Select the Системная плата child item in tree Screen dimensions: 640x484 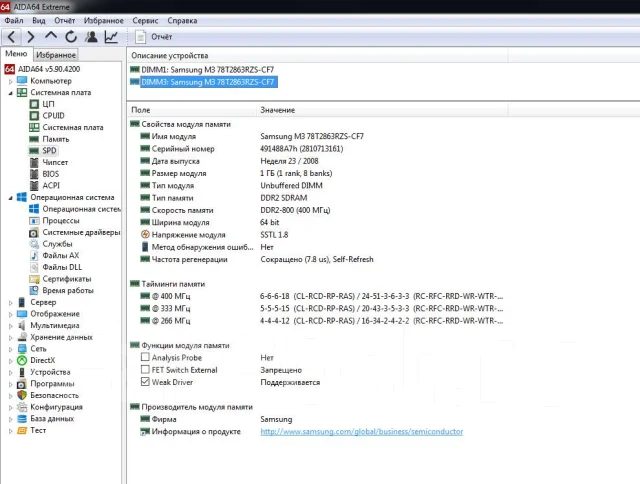(67, 127)
